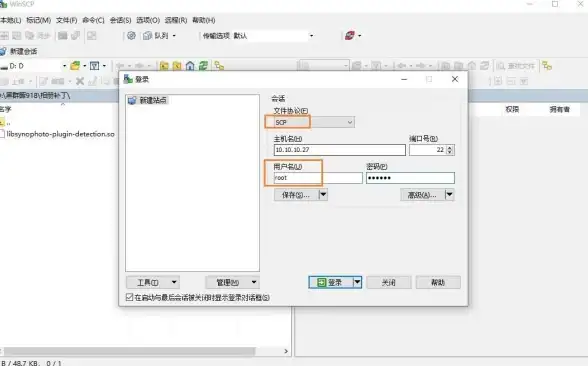
Task: Click the name column header in local panel
Action: (x=6, y=109)
